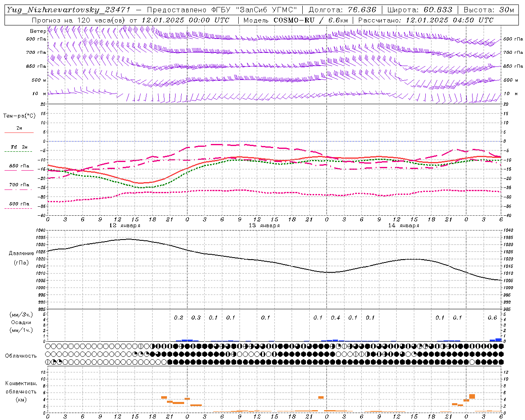The image size is (525, 420).
Task: Click the blue precipitation bar at chart end
Action: click(x=498, y=340)
